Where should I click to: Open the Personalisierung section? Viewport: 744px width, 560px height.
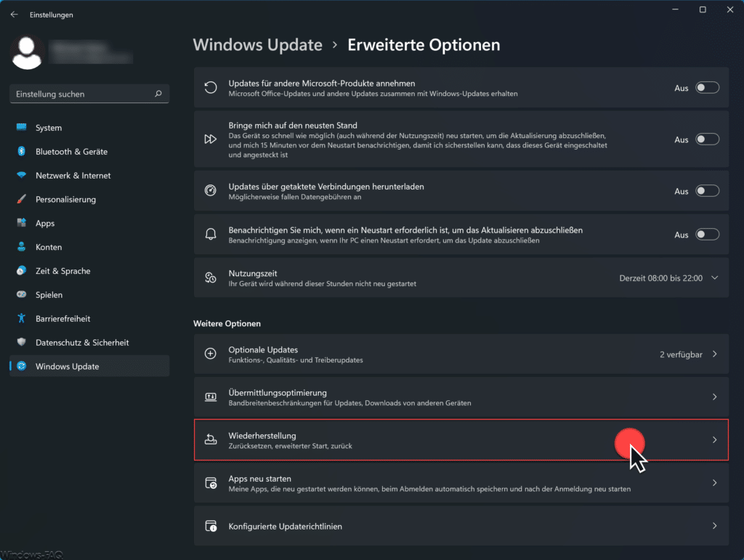[89, 199]
